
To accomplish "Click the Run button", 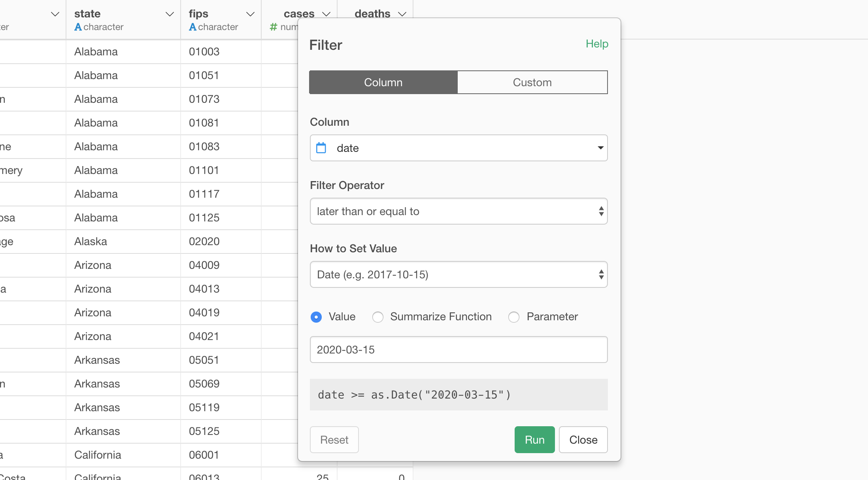I will [x=534, y=440].
